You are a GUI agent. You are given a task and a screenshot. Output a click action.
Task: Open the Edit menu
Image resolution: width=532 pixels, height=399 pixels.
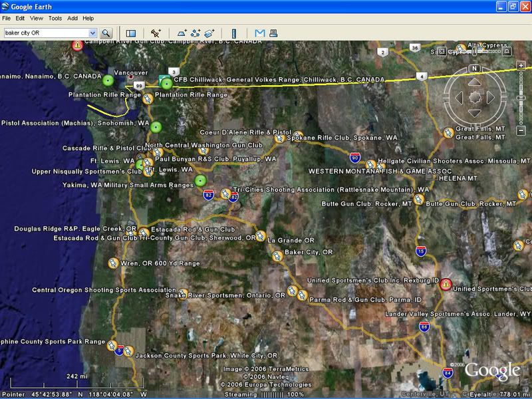pos(20,19)
